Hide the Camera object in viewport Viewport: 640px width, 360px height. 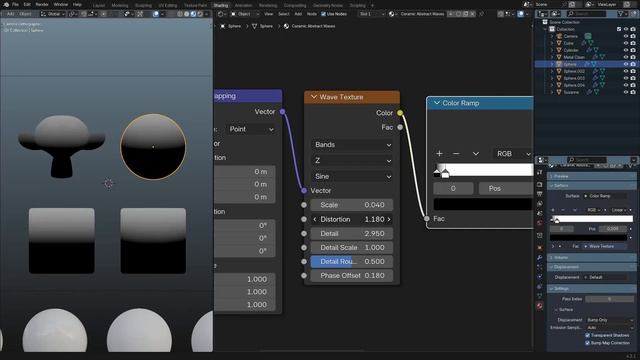click(626, 36)
